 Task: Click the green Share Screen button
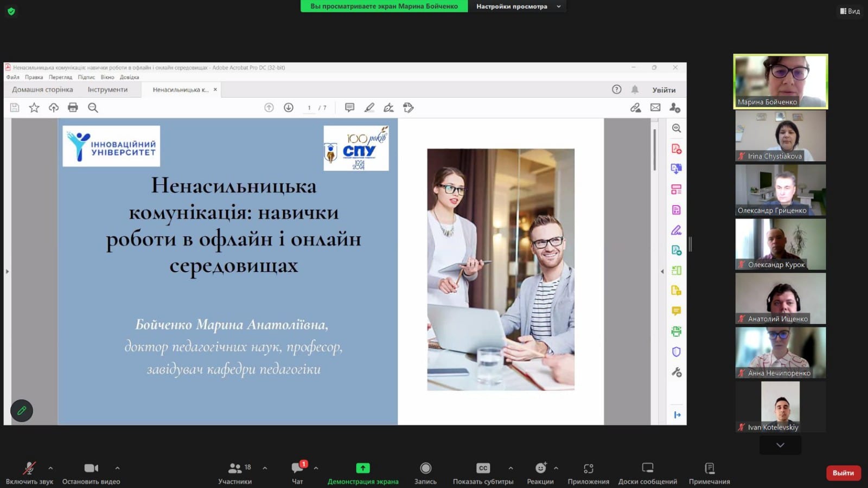click(x=362, y=468)
